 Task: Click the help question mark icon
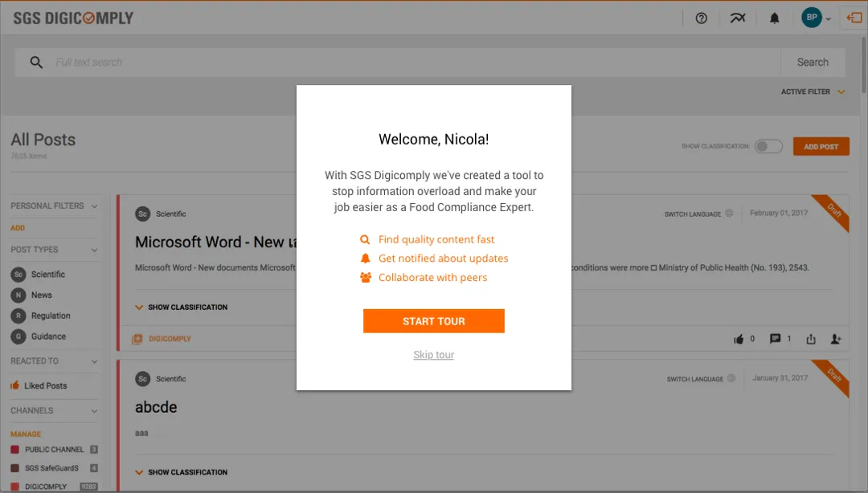(x=702, y=18)
